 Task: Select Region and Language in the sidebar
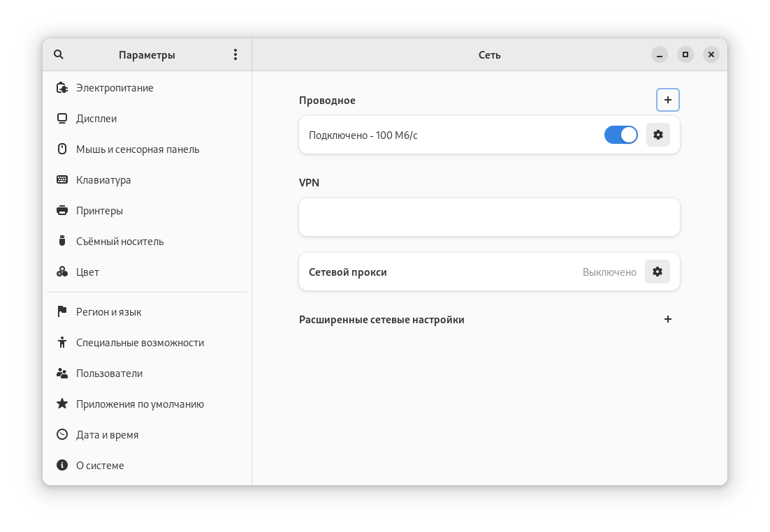point(109,312)
